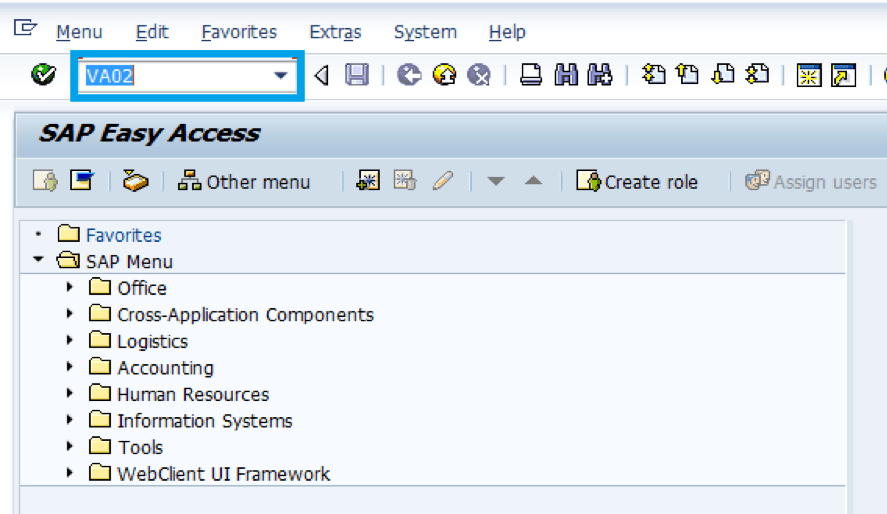Screen dimensions: 887x514
Task: Expand the Cross-Application Components node
Action: 70,313
